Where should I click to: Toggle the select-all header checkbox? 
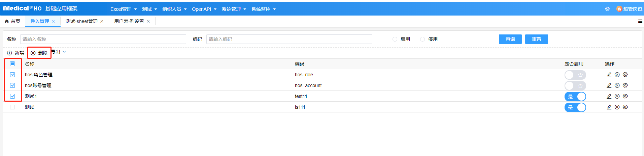coord(12,64)
